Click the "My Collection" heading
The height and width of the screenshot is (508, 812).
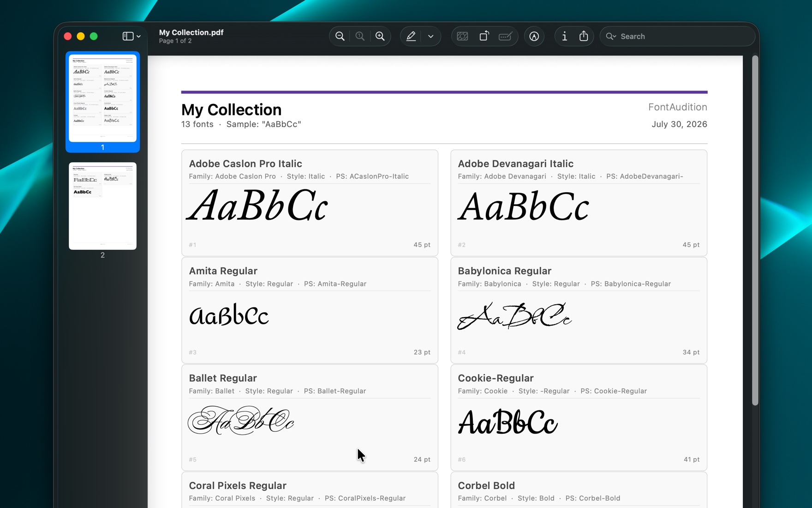[x=231, y=109]
